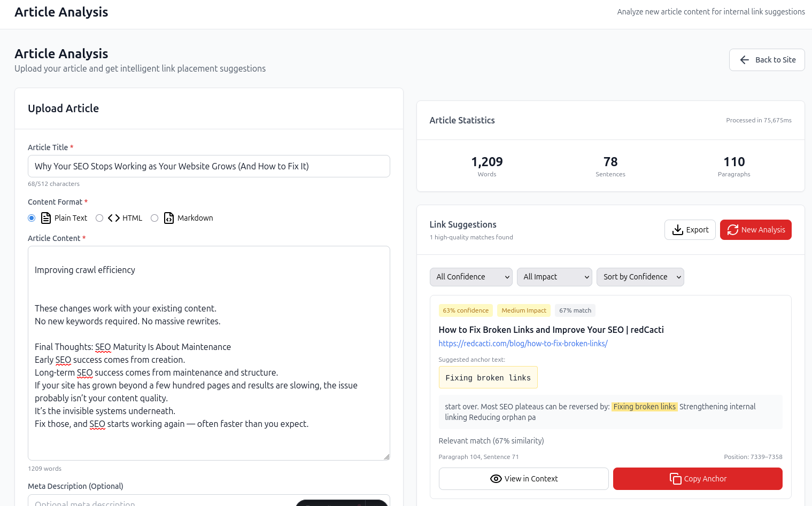Click the refresh icon inside New Analysis
Screen dimensions: 812x506
coord(733,229)
